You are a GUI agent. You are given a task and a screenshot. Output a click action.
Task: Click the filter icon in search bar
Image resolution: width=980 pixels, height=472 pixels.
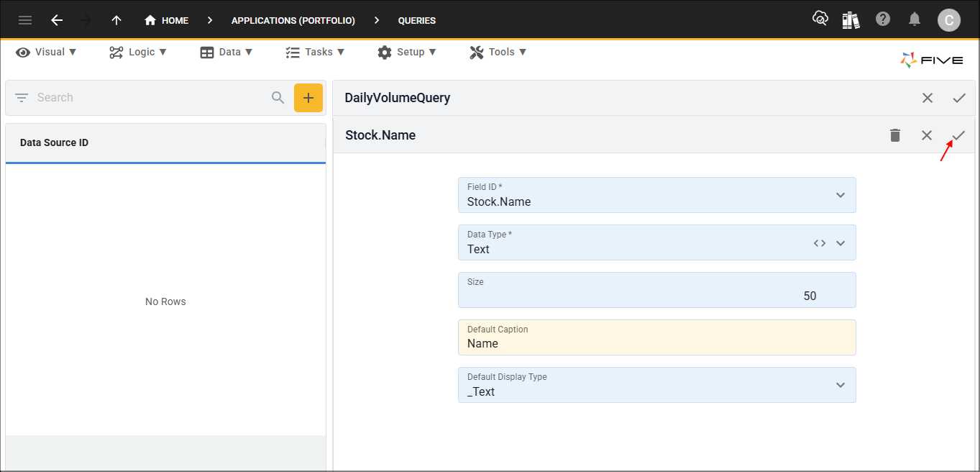pos(22,98)
